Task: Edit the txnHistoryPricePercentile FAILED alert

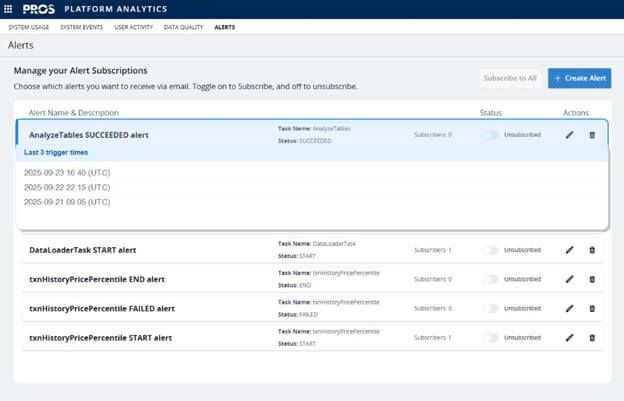Action: click(569, 308)
